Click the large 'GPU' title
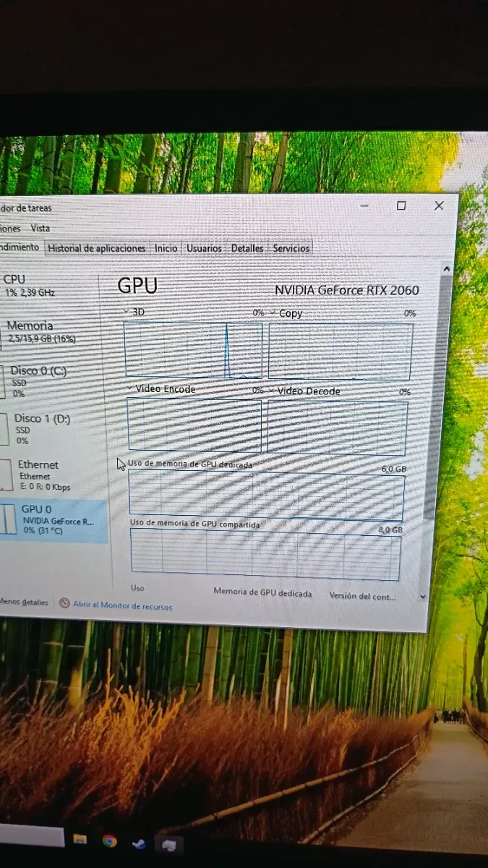Image resolution: width=488 pixels, height=868 pixels. [x=137, y=286]
